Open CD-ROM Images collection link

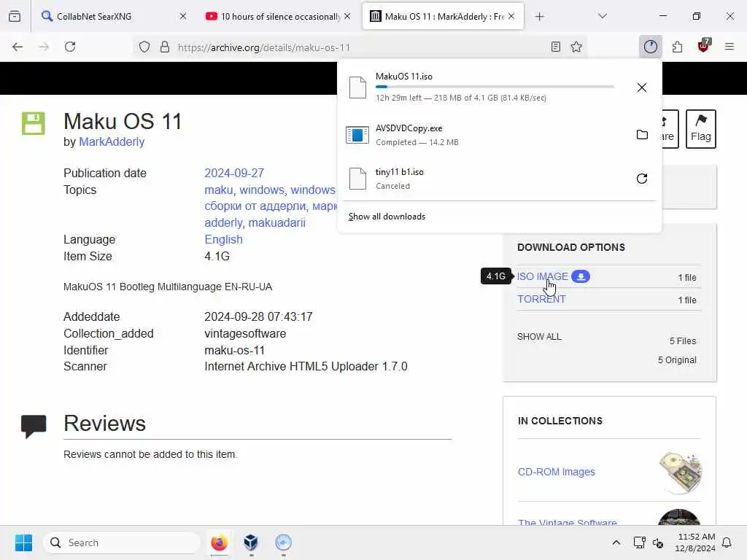point(557,472)
